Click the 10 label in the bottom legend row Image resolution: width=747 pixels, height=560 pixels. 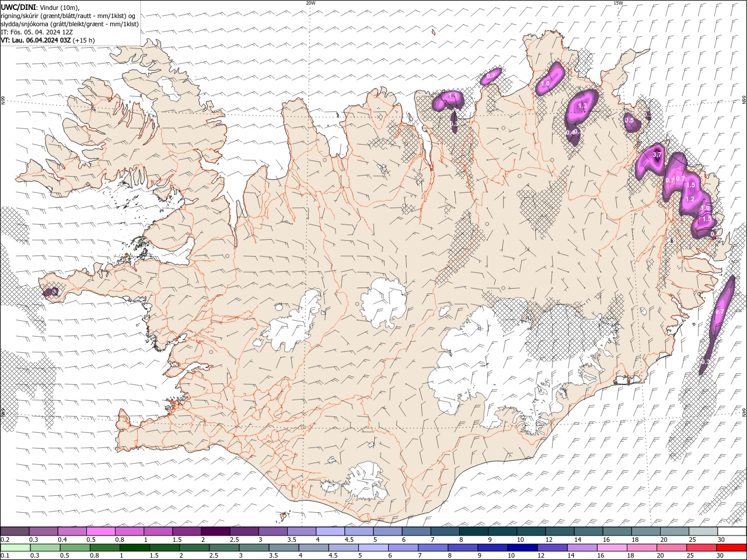pos(511,555)
